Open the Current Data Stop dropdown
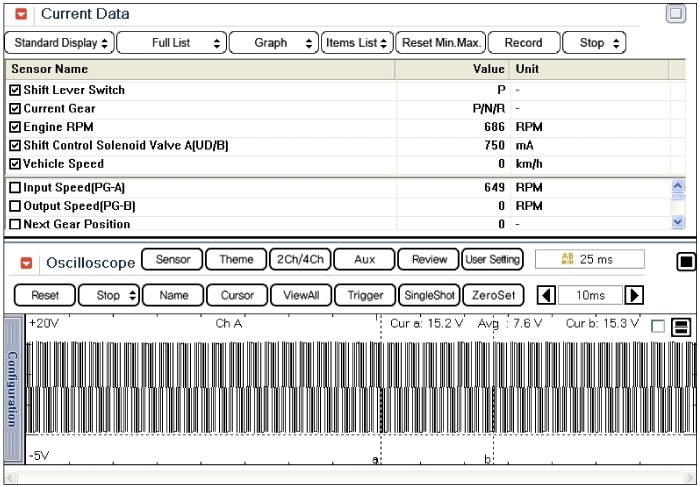 (594, 43)
